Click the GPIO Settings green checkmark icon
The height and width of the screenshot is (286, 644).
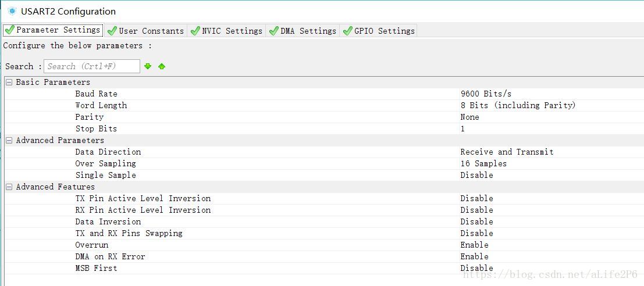(348, 31)
